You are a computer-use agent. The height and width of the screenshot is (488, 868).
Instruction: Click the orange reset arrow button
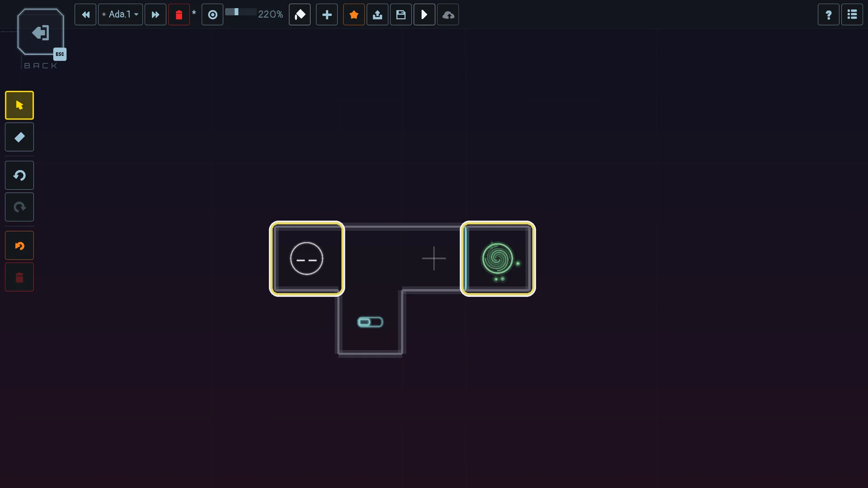pos(19,245)
